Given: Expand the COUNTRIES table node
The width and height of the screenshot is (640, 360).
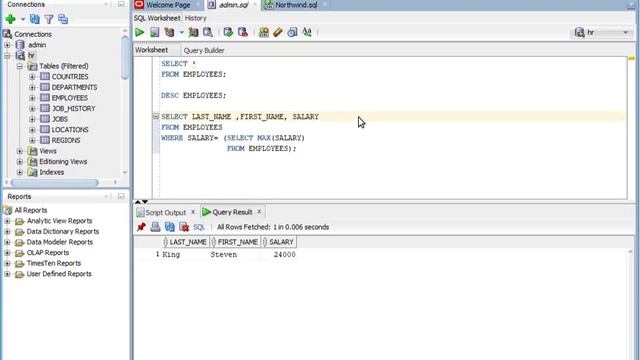Looking at the screenshot, I should (x=32, y=77).
